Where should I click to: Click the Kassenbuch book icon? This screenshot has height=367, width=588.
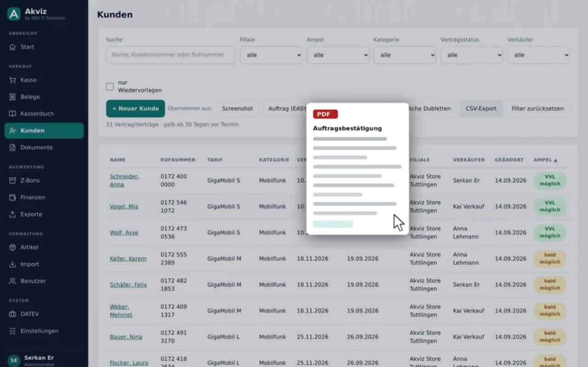pyautogui.click(x=12, y=114)
